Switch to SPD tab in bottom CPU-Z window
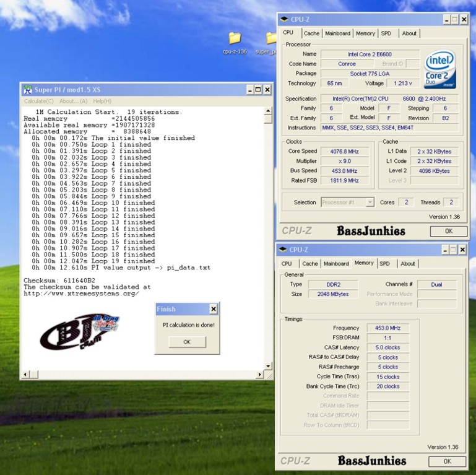Image resolution: width=476 pixels, height=475 pixels. pos(384,264)
